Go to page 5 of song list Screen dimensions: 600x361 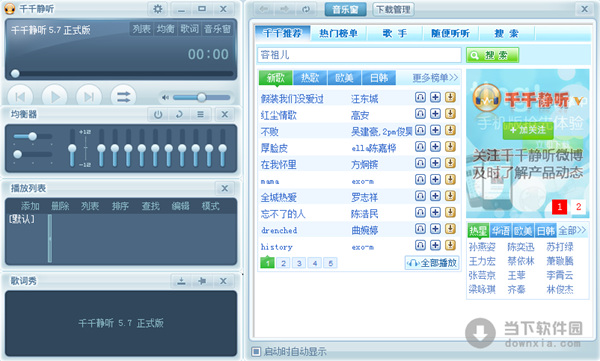coord(331,263)
